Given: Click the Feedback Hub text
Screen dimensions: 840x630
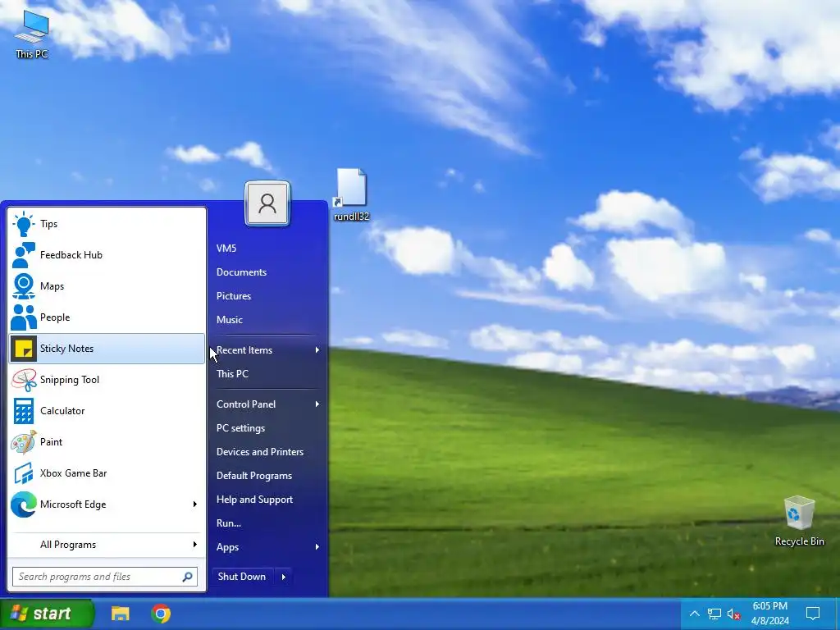Looking at the screenshot, I should (x=71, y=255).
